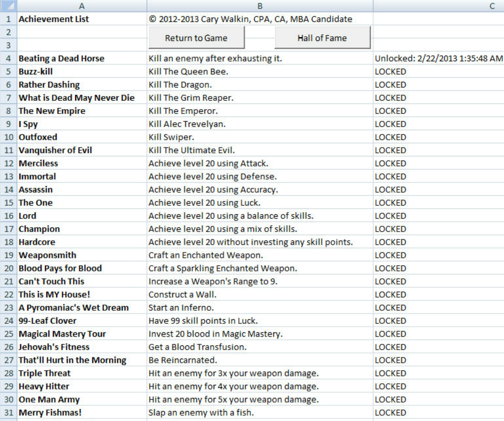Select the Hardcore achievement cell
Image resolution: width=504 pixels, height=421 pixels.
click(81, 242)
